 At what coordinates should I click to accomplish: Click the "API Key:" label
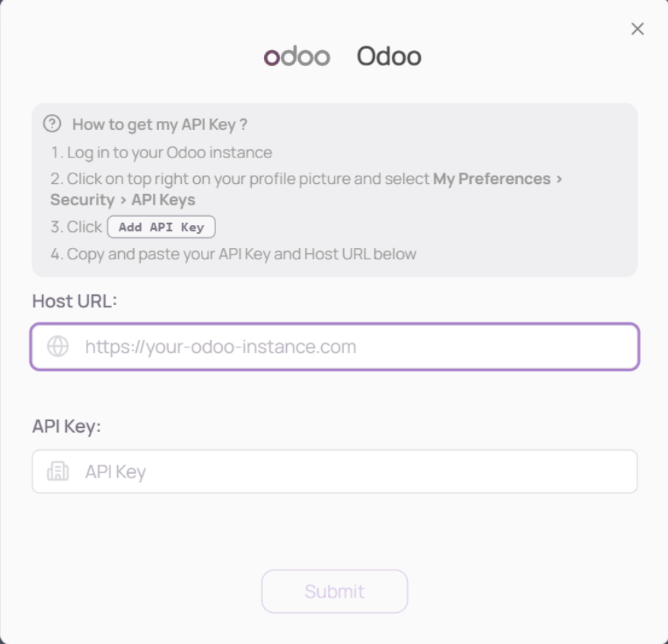coord(66,427)
